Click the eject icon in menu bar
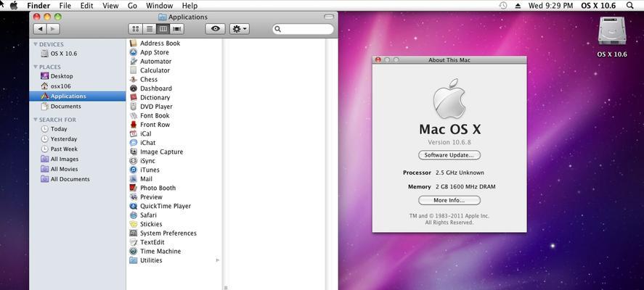 point(518,6)
